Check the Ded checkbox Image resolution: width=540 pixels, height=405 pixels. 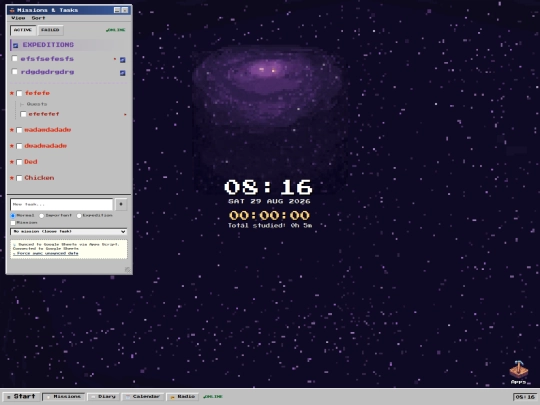(x=19, y=162)
